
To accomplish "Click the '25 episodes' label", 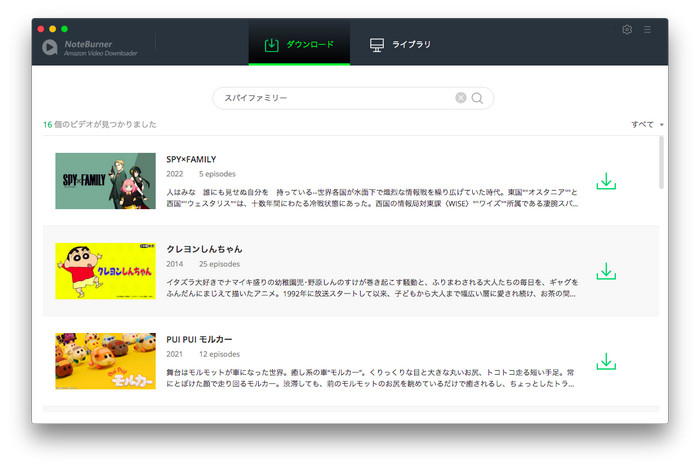I will (x=219, y=264).
